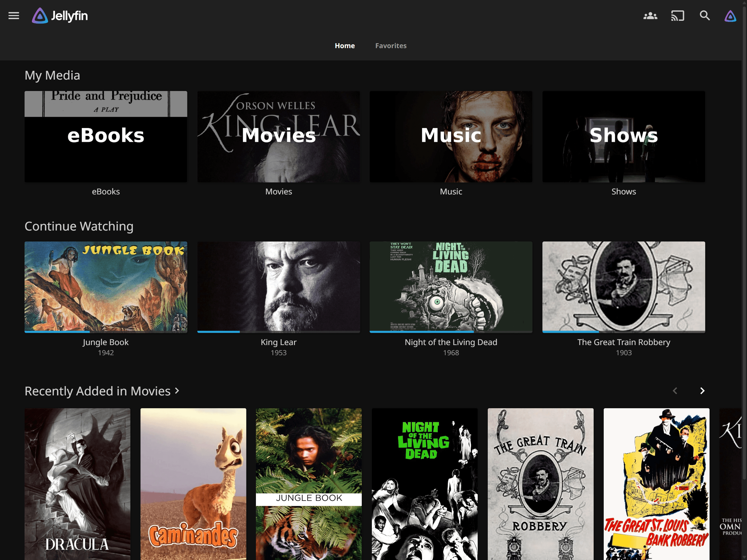Click the 1942 year under Jungle Book

click(106, 353)
